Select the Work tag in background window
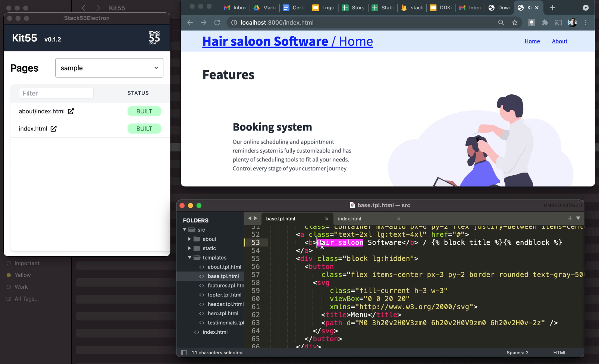This screenshot has height=364, width=599. pos(21,287)
